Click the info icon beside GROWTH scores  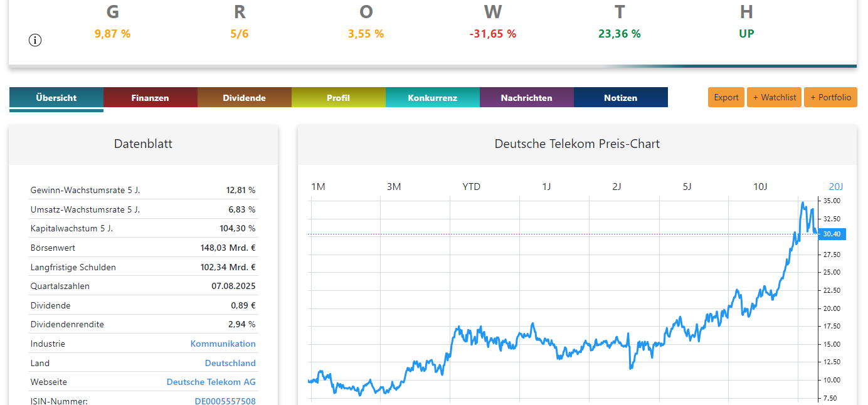click(35, 40)
